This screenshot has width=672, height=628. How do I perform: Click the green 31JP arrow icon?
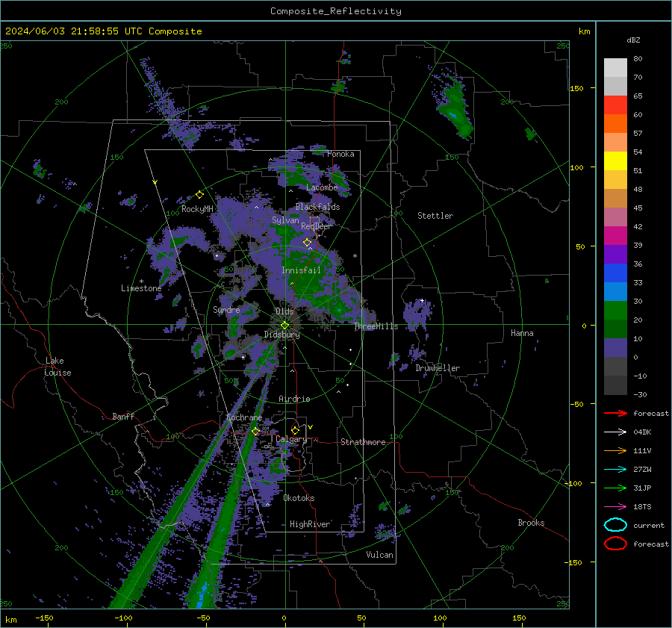[615, 488]
